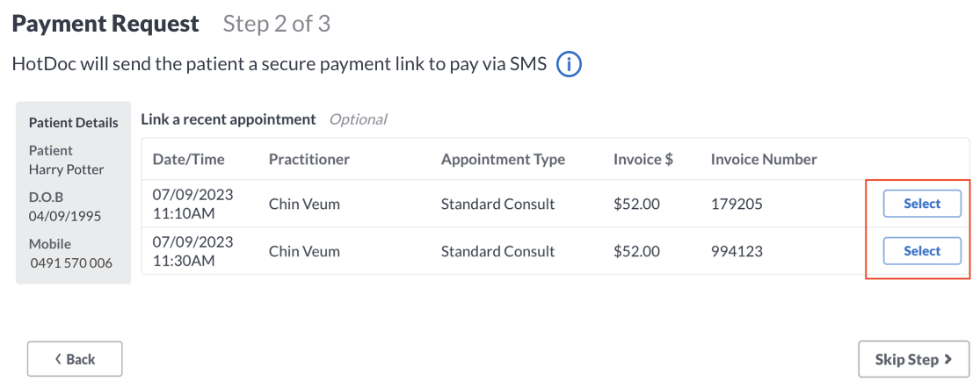This screenshot has width=980, height=381.
Task: Go back using the Back button
Action: 75,359
